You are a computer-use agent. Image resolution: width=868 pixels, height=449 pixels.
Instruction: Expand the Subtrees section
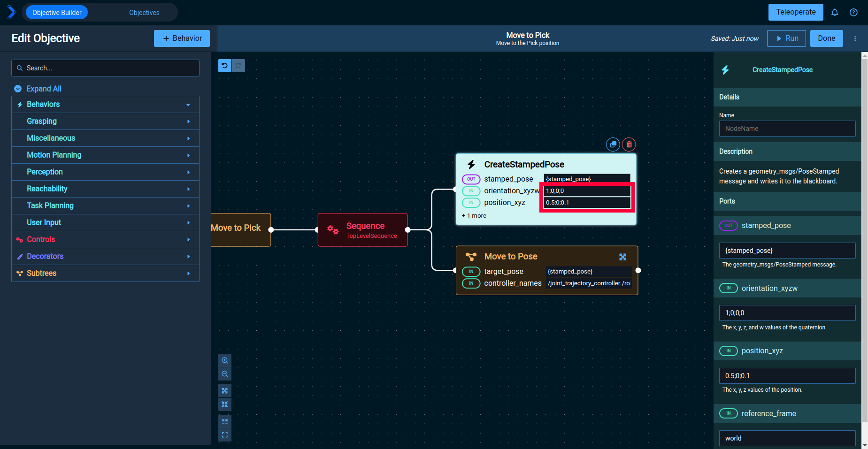click(105, 273)
